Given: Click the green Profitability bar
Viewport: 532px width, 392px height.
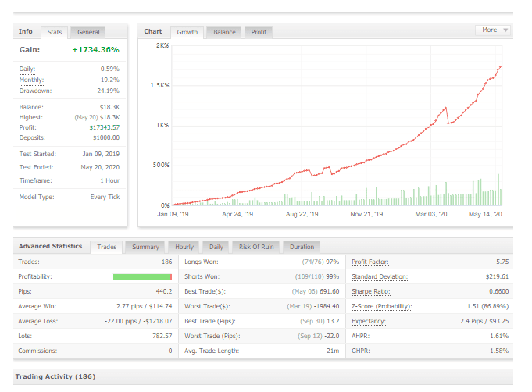Looking at the screenshot, I should (x=142, y=276).
